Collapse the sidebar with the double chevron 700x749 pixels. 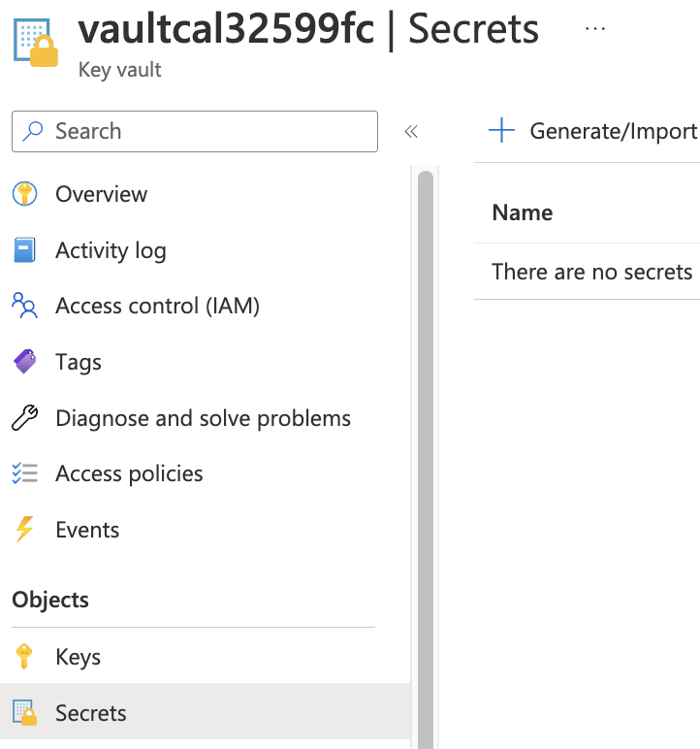point(411,131)
